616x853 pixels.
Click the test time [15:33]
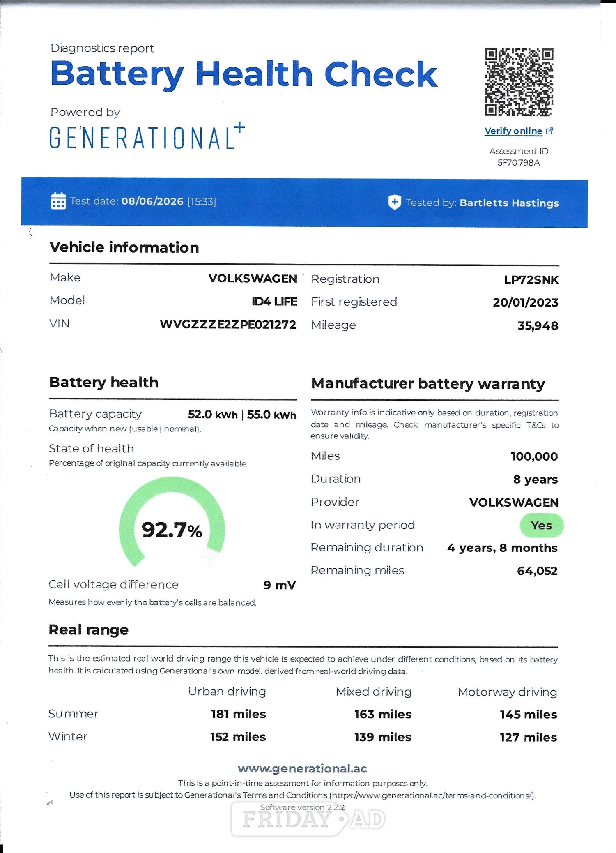pos(201,201)
